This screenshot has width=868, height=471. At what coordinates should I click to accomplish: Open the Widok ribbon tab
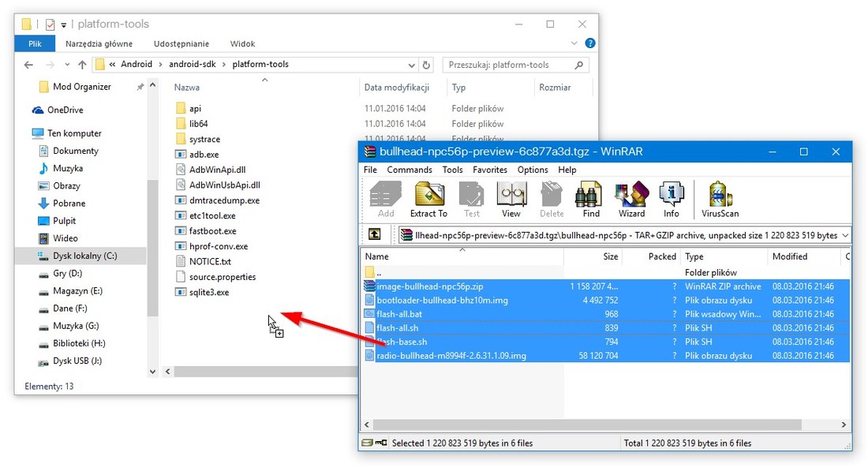[242, 43]
